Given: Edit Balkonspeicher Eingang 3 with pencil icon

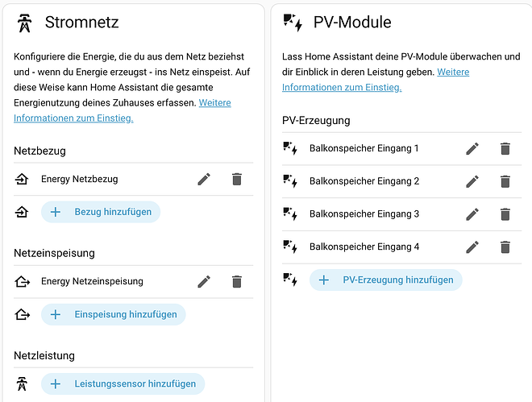Looking at the screenshot, I should [472, 214].
